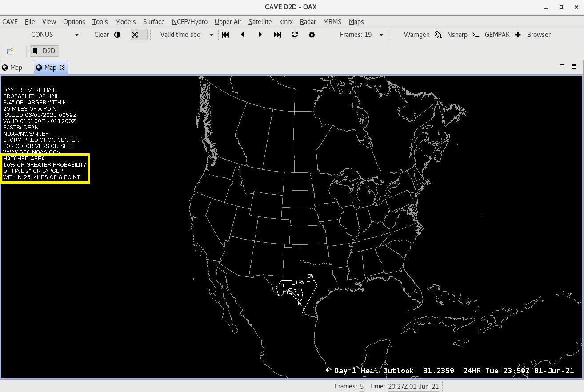Screen dimensions: 584x392
Task: Select the D2D perspective button
Action: pos(44,51)
